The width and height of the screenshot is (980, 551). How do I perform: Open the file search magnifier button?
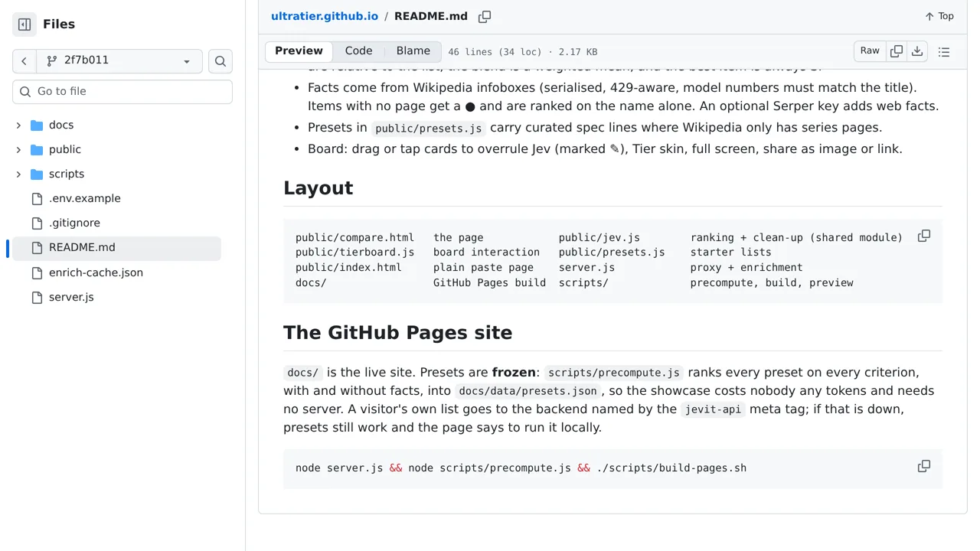[220, 61]
